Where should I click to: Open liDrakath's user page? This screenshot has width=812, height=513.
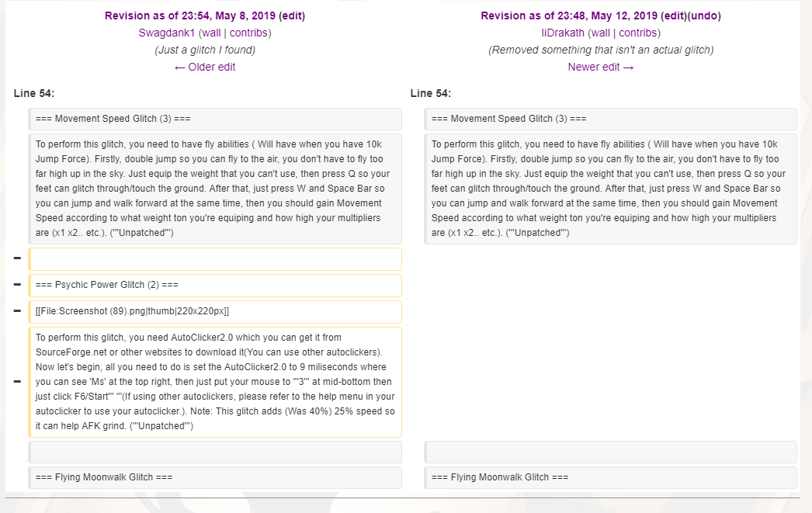click(x=562, y=33)
